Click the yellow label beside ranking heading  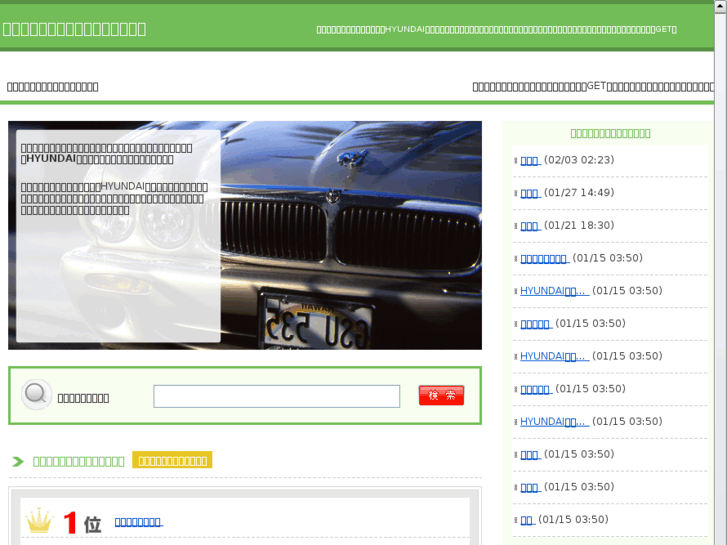tap(172, 460)
